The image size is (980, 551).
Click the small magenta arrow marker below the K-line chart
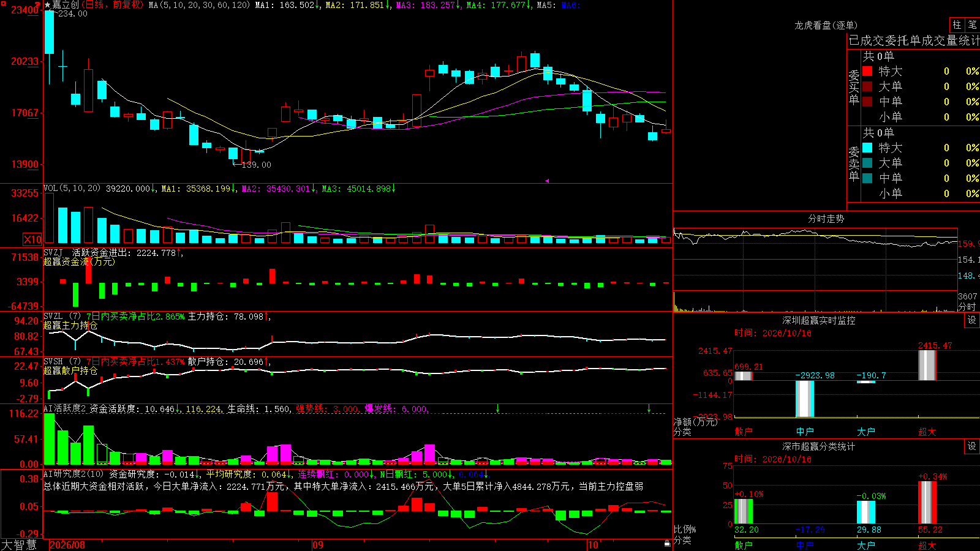click(x=547, y=181)
